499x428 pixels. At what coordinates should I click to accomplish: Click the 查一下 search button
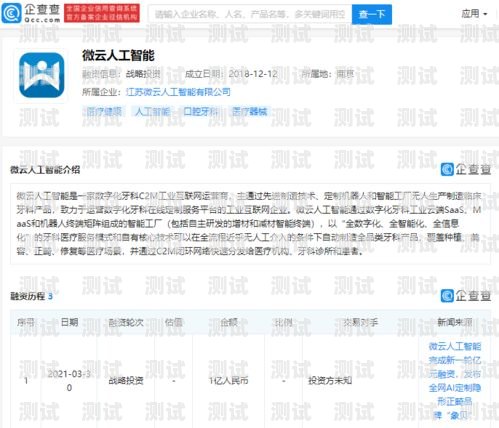[x=372, y=14]
